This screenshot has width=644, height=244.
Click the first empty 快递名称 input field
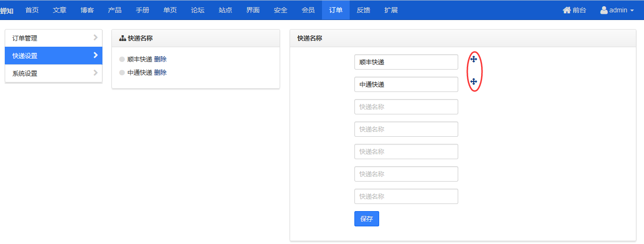point(406,107)
